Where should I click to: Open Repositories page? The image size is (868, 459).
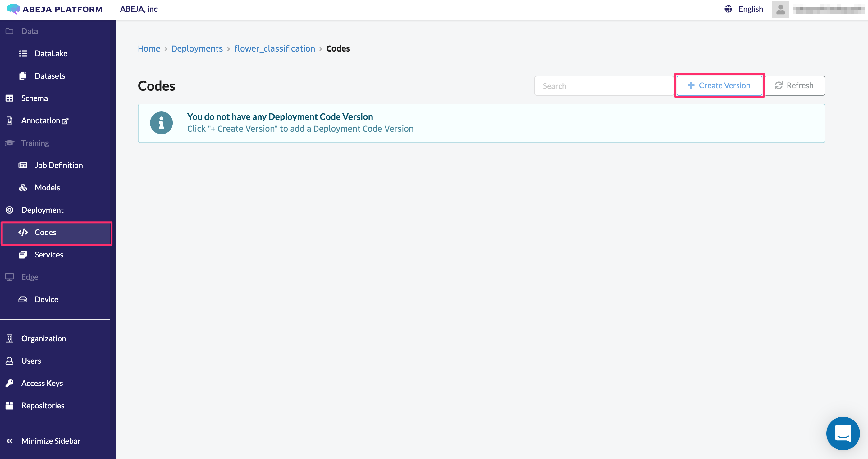pyautogui.click(x=43, y=406)
